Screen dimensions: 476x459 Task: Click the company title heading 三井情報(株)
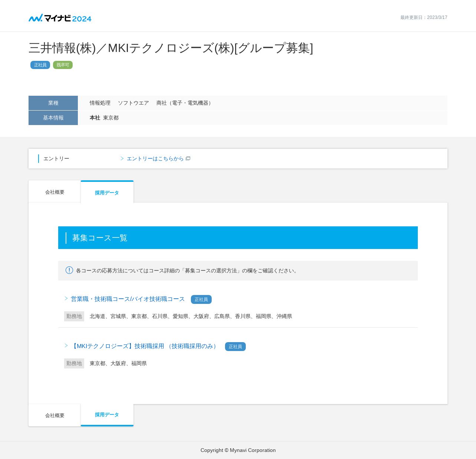tap(171, 48)
